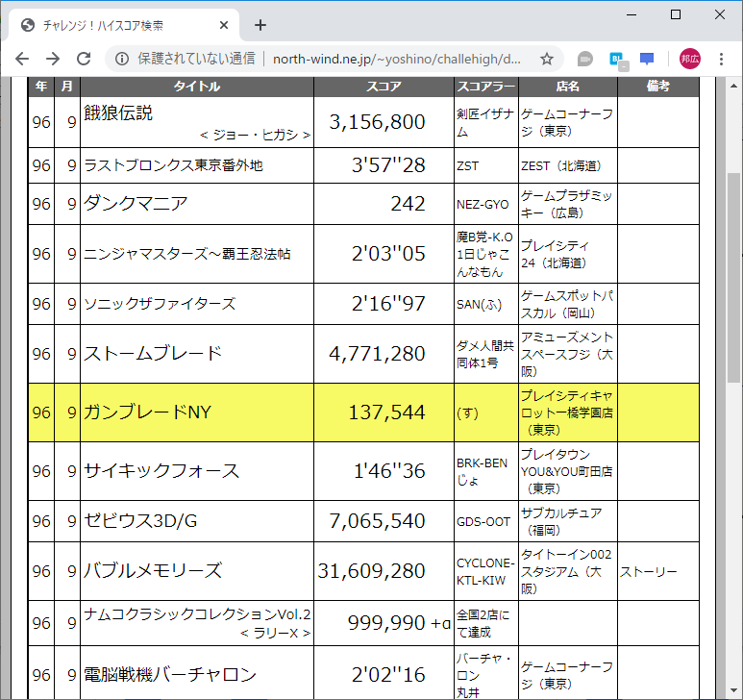Image resolution: width=743 pixels, height=700 pixels.
Task: View site info for the not-secure connection
Action: coord(122,59)
